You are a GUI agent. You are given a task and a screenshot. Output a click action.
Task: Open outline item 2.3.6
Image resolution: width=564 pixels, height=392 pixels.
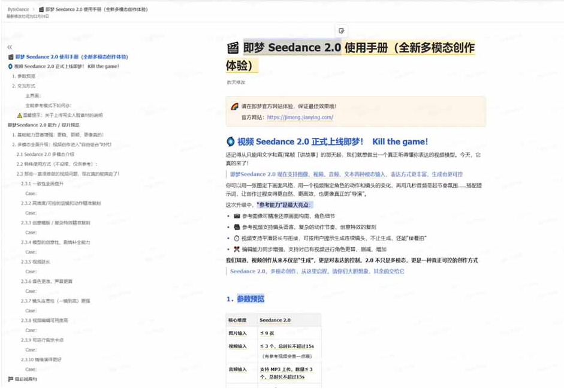[46, 281]
